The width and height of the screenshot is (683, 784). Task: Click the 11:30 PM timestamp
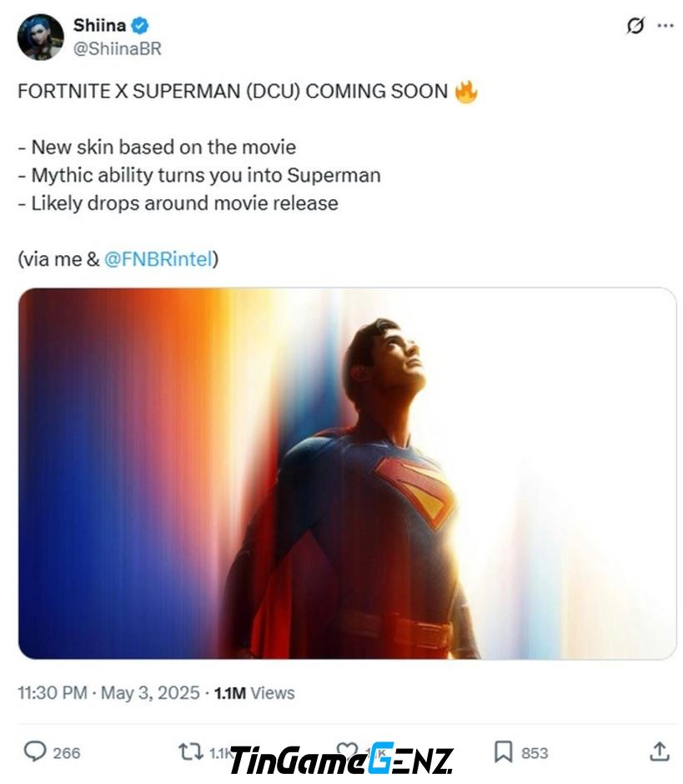pyautogui.click(x=52, y=693)
